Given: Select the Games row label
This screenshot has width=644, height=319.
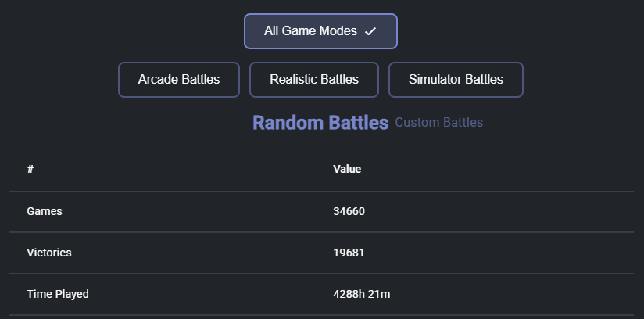Looking at the screenshot, I should click(x=45, y=211).
